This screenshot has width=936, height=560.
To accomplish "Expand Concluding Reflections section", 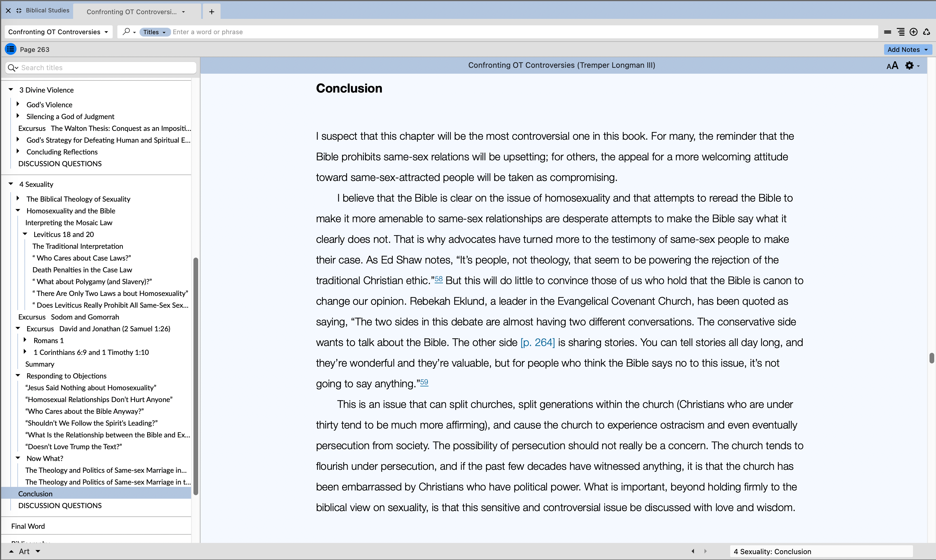I will (x=18, y=151).
